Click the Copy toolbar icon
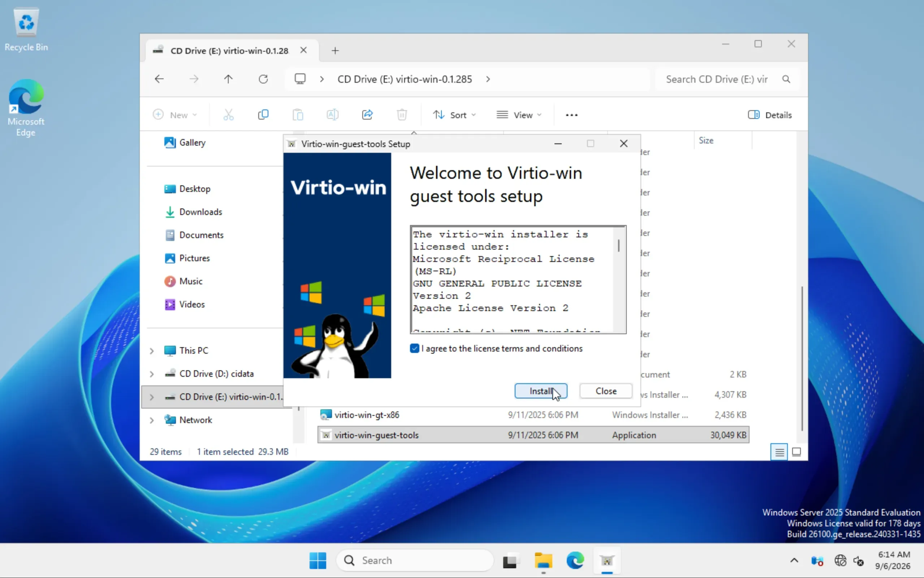Viewport: 924px width, 578px height. pyautogui.click(x=263, y=115)
